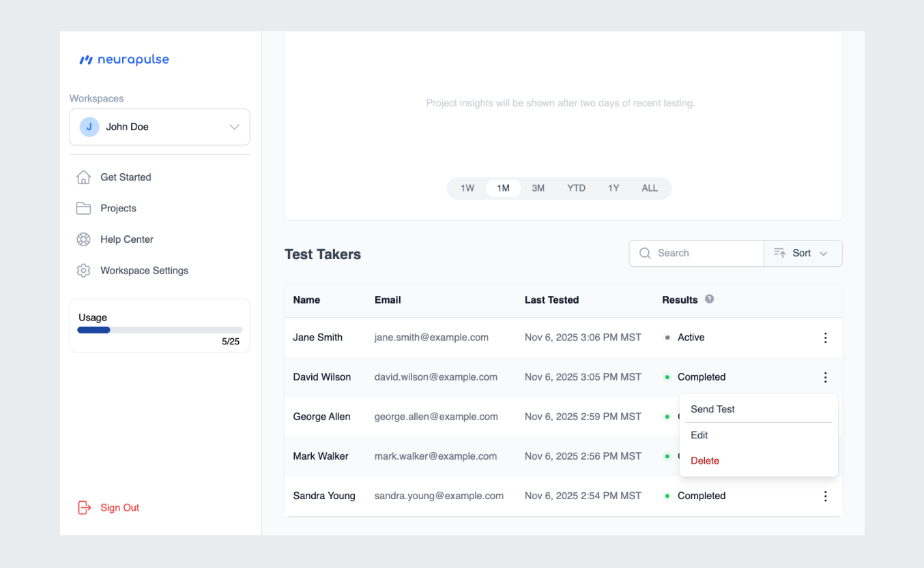Sign Out of the account
The height and width of the screenshot is (568, 924).
(x=119, y=508)
